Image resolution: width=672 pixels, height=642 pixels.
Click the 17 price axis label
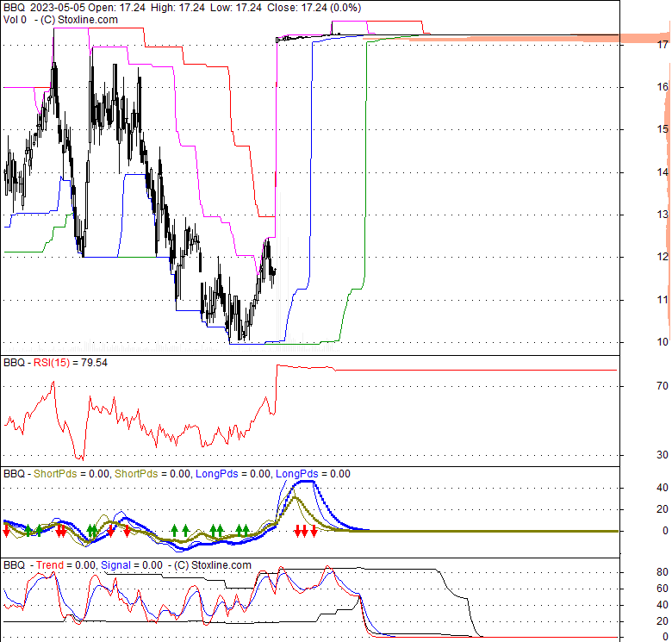tap(663, 45)
